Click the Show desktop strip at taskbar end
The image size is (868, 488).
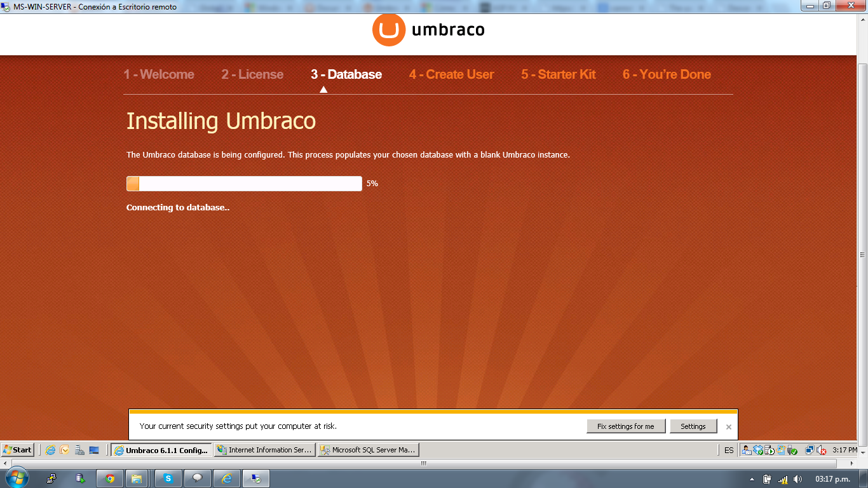coord(863,478)
